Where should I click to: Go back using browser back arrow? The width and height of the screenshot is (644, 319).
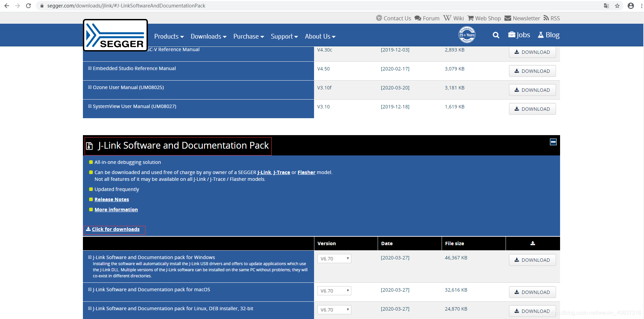(x=6, y=6)
